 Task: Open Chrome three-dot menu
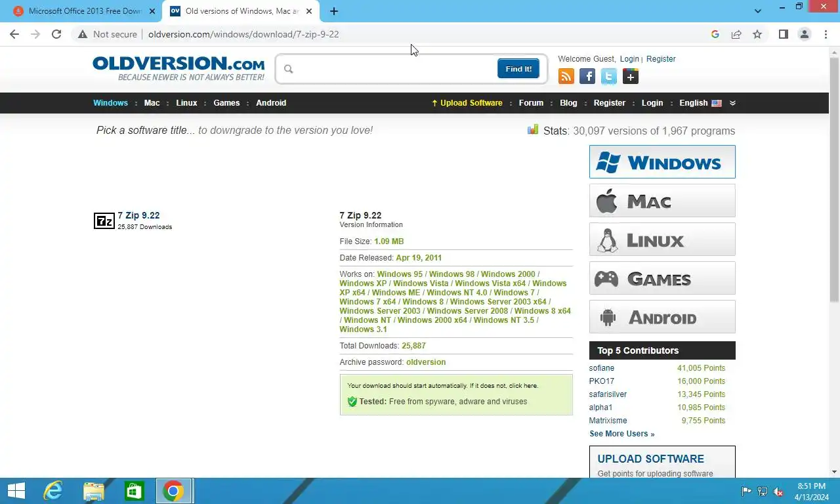click(x=826, y=34)
